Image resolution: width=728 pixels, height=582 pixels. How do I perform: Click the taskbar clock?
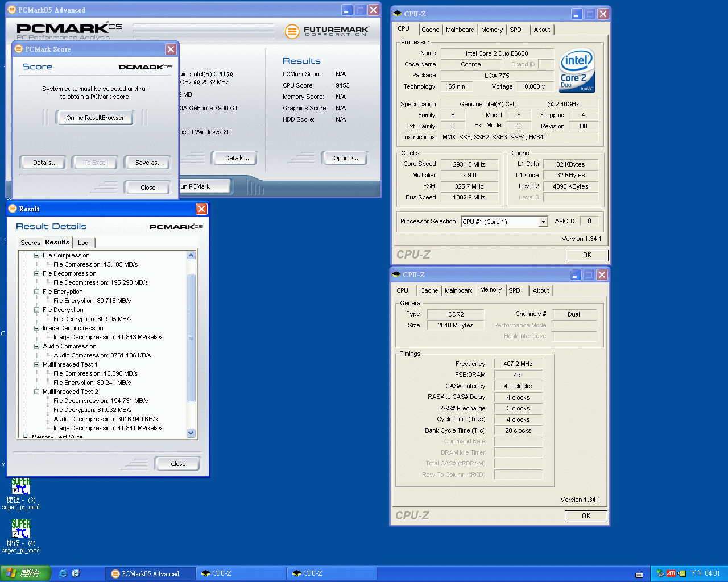click(x=705, y=573)
